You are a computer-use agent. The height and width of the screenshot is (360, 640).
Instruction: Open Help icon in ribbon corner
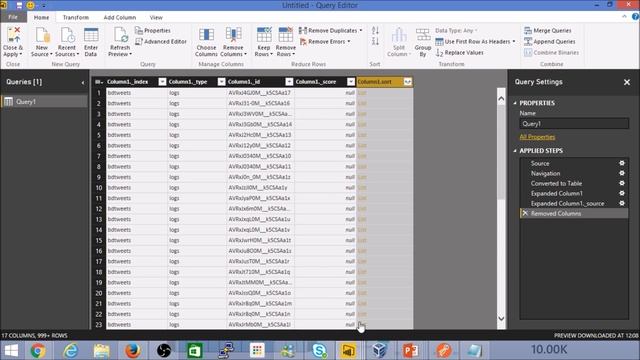pos(635,17)
